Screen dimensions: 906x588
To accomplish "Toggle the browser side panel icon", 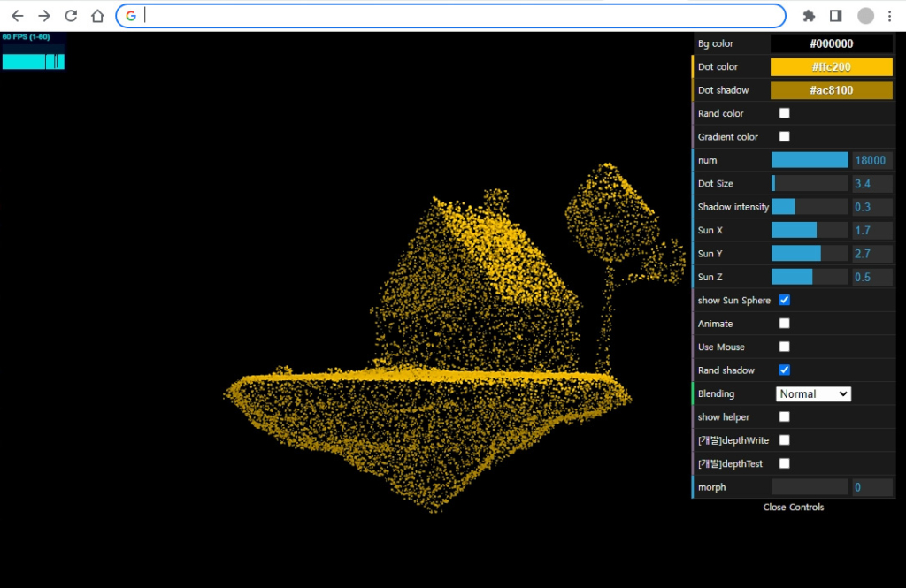I will [835, 16].
